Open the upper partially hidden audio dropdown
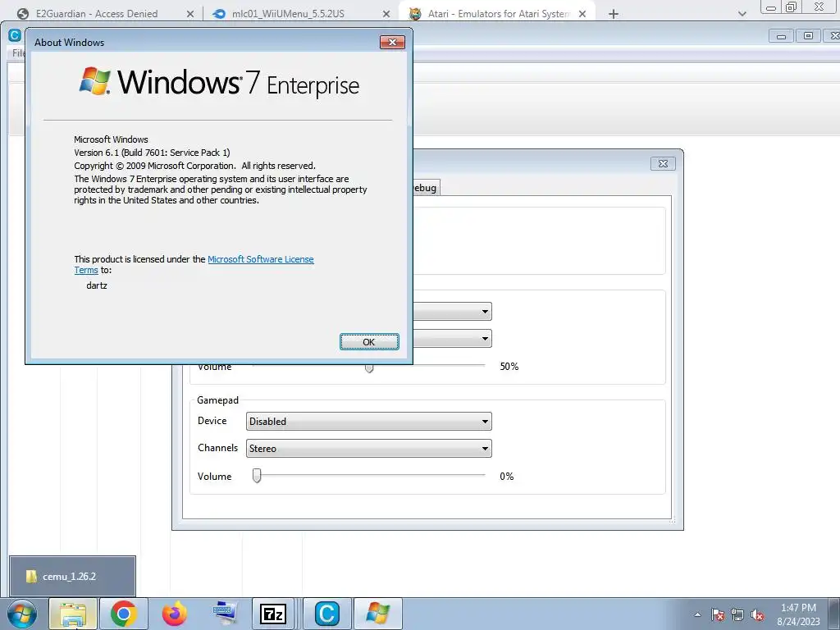The image size is (840, 630). coord(453,311)
